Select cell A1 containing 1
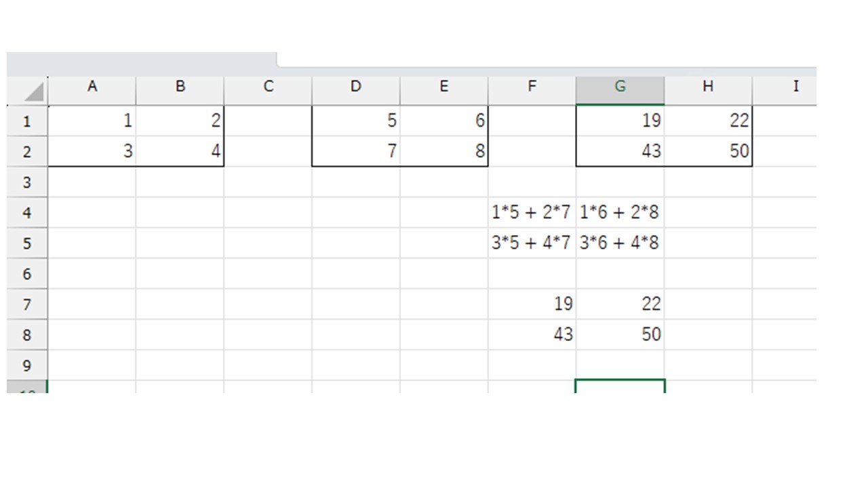 [92, 121]
